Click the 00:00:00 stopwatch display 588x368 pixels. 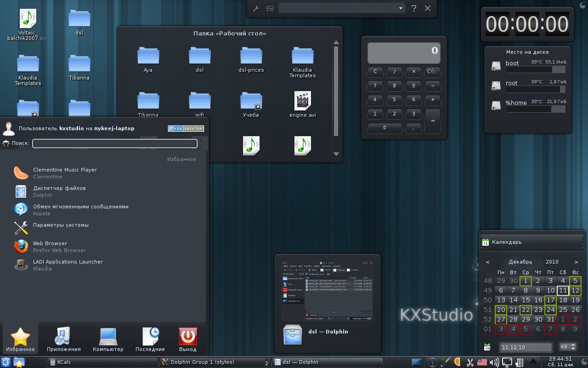pyautogui.click(x=527, y=24)
